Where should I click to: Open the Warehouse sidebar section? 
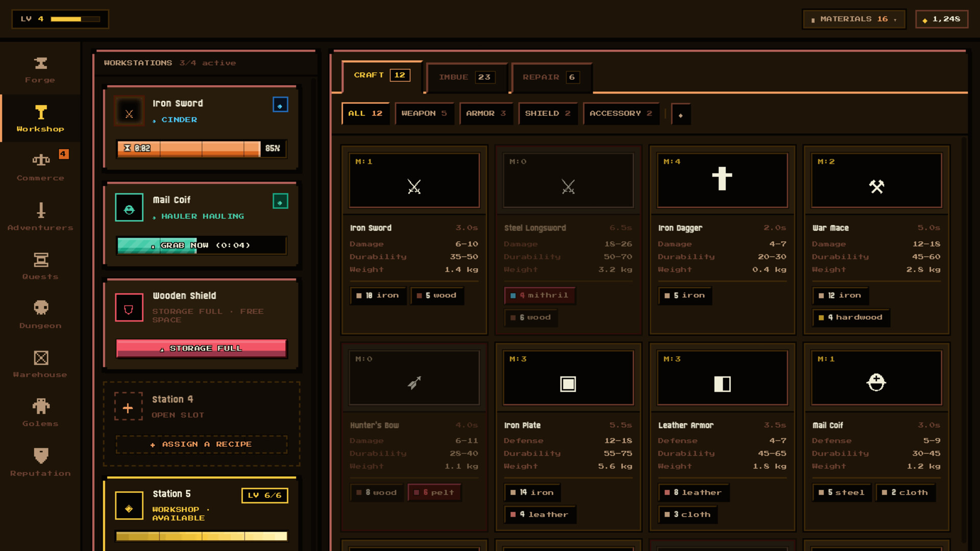pos(40,364)
